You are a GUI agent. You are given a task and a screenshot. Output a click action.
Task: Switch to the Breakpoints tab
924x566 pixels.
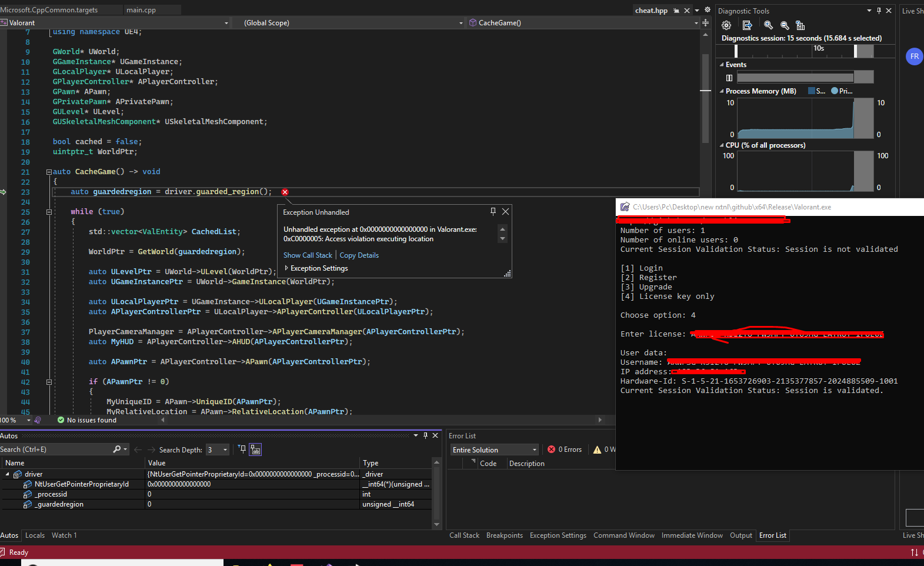click(505, 535)
